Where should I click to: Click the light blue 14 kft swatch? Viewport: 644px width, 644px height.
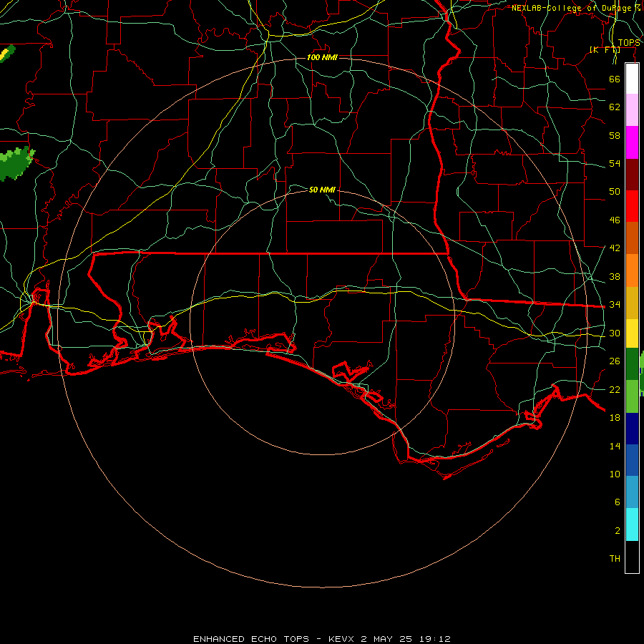[x=632, y=492]
